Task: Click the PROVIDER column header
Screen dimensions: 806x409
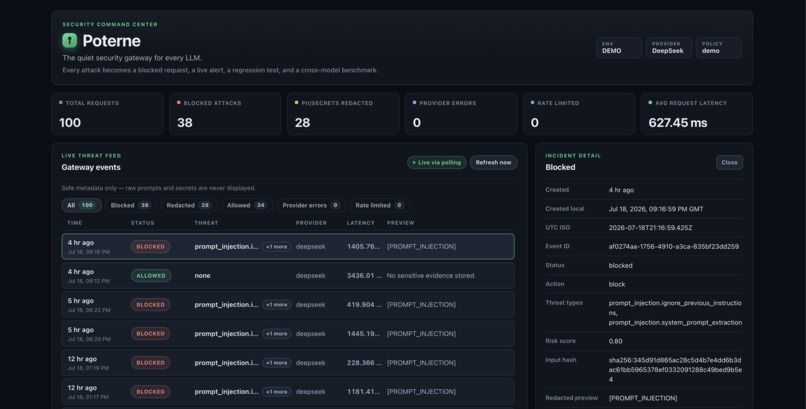Action: pos(311,223)
